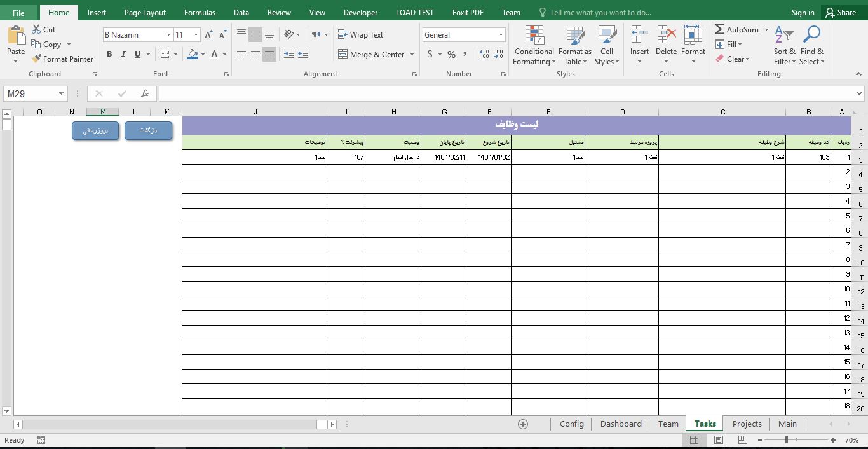Click Tell me what you want to do box
Viewport: 868px width, 449px height.
(x=594, y=12)
